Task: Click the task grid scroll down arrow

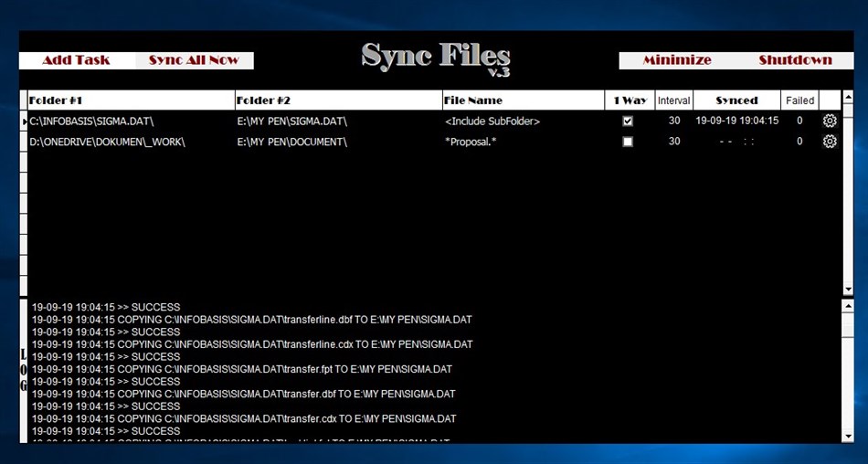Action: pos(848,290)
